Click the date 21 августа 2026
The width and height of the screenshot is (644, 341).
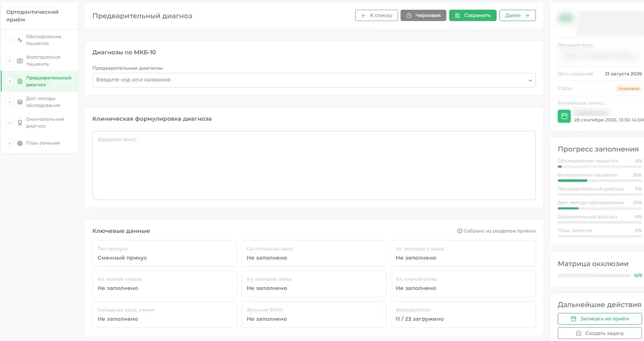pyautogui.click(x=623, y=74)
